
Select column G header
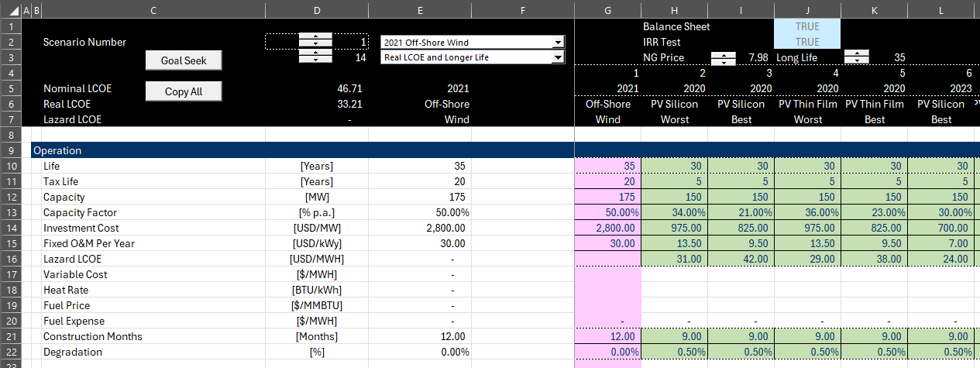point(607,9)
